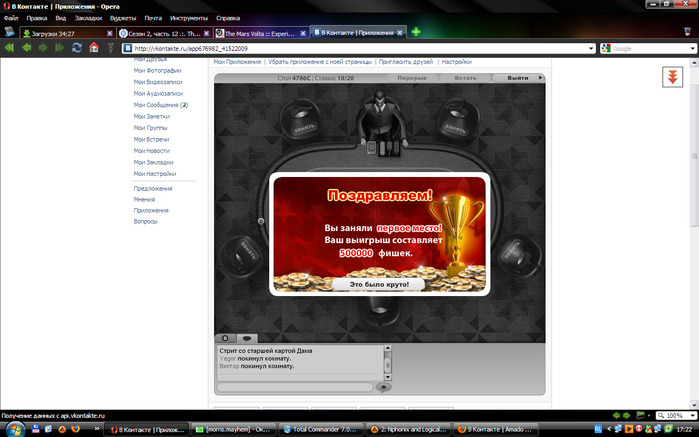Screen dimensions: 699x437
Task: Open the Виджеты menu
Action: point(123,18)
